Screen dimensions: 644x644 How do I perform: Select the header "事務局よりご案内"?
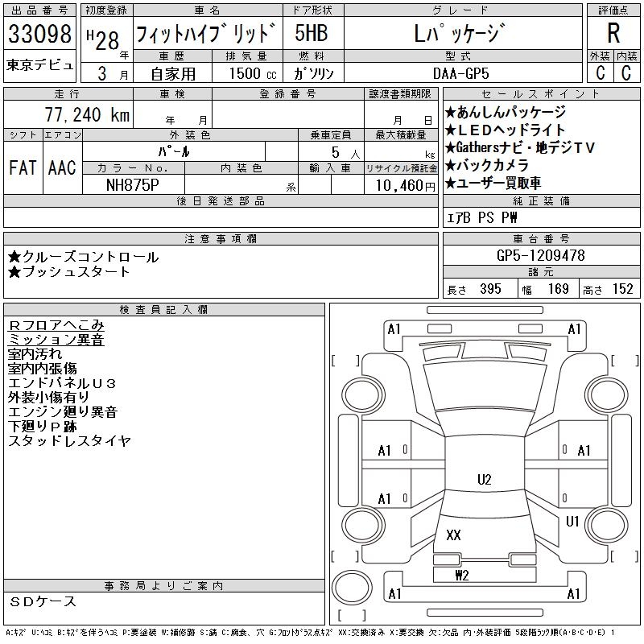[x=163, y=586]
